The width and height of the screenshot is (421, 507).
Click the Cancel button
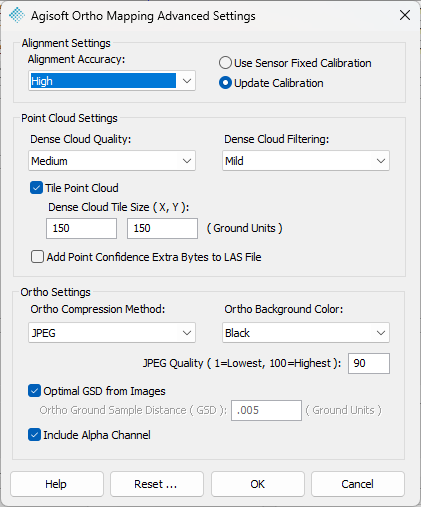click(358, 484)
